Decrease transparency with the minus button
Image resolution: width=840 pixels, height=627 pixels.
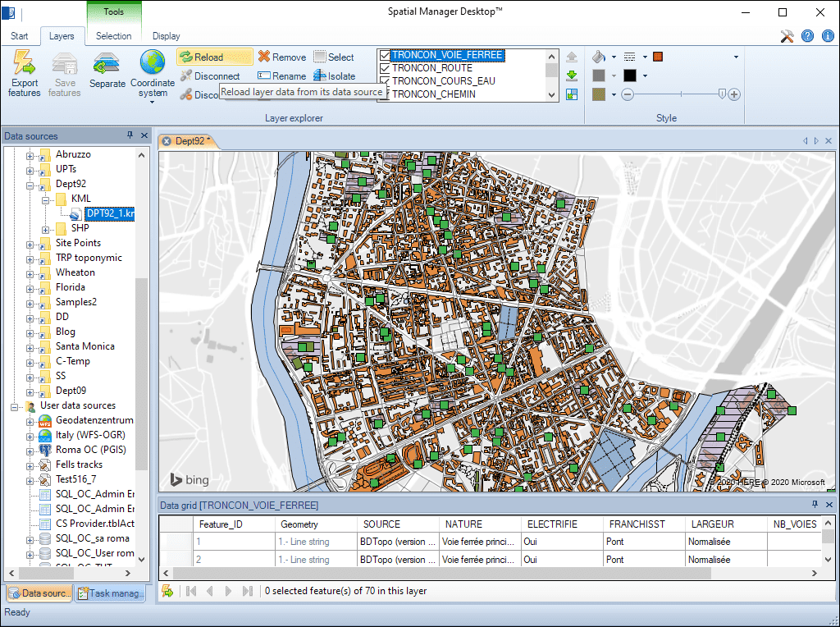click(x=628, y=94)
